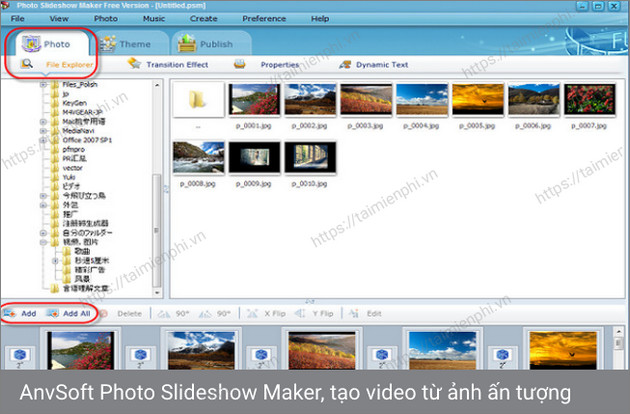Open the Music menu
630x414 pixels.
(x=154, y=18)
